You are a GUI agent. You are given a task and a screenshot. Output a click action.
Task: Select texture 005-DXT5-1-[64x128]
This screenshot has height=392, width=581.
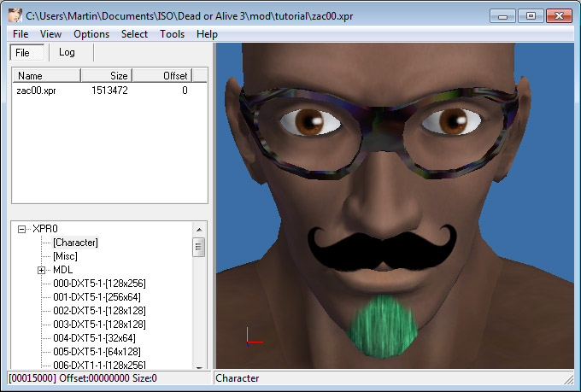pyautogui.click(x=97, y=352)
